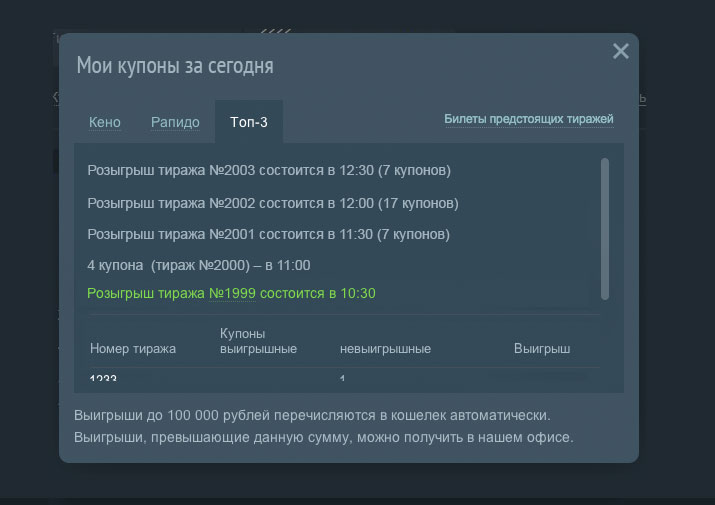This screenshot has width=715, height=505.
Task: Open the Рапидо tab
Action: (x=175, y=122)
